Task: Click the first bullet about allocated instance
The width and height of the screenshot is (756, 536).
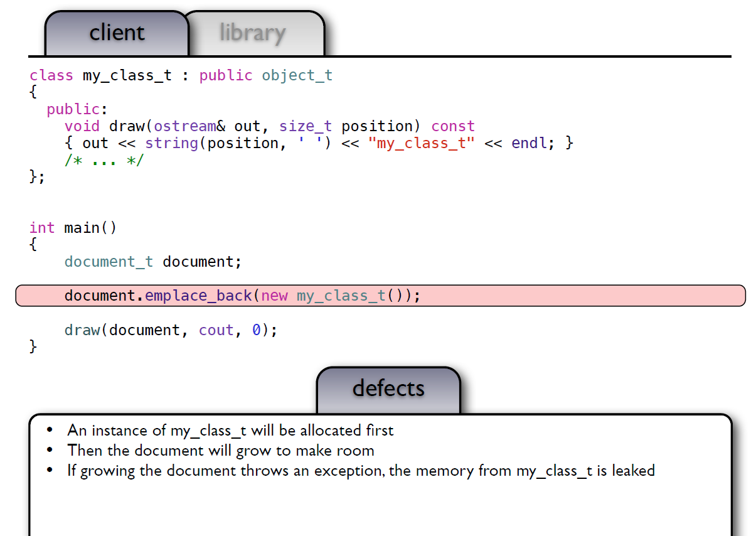Action: (x=230, y=431)
